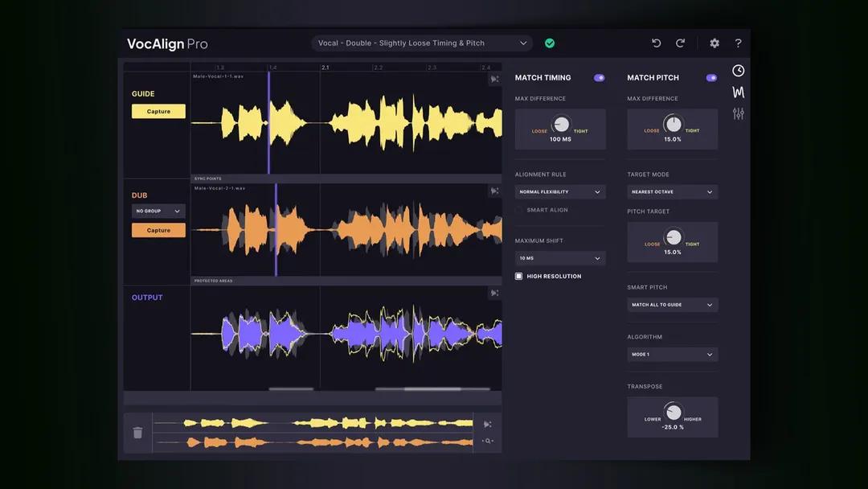Open the settings gear icon
The image size is (868, 489).
coord(714,42)
